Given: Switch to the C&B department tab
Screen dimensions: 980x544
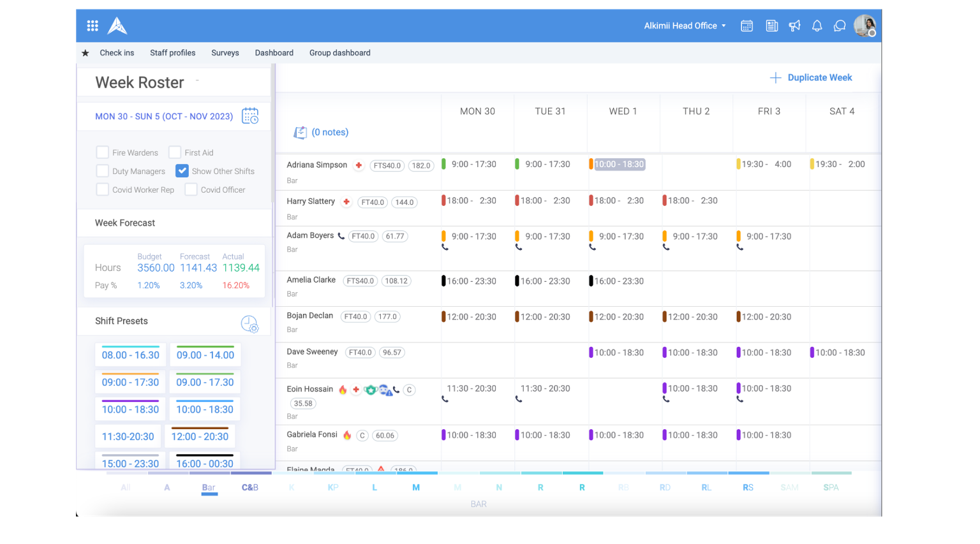Looking at the screenshot, I should (x=250, y=487).
